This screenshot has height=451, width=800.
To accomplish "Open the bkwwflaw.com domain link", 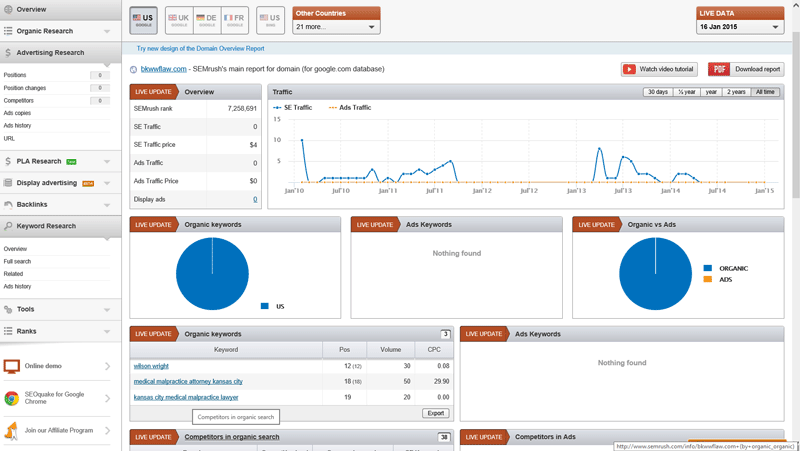I will tap(163, 69).
